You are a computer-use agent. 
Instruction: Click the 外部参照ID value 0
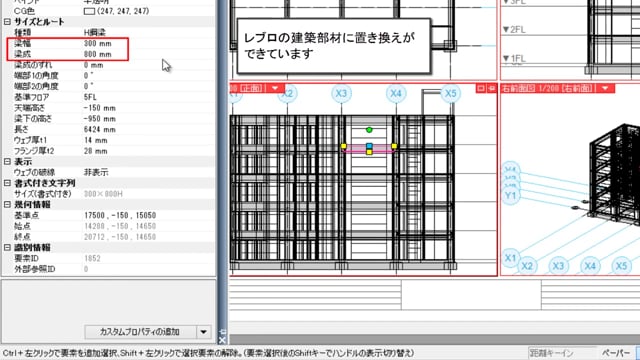(x=86, y=269)
